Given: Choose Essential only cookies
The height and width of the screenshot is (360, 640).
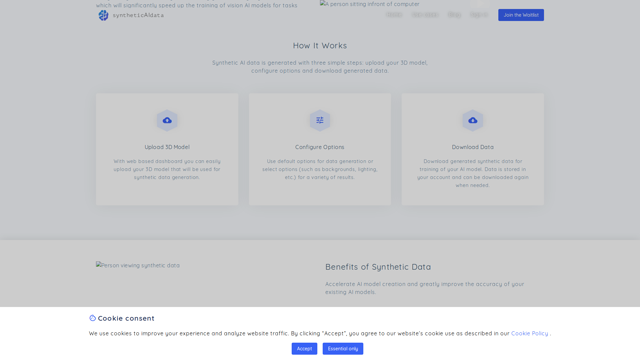Looking at the screenshot, I should (343, 349).
